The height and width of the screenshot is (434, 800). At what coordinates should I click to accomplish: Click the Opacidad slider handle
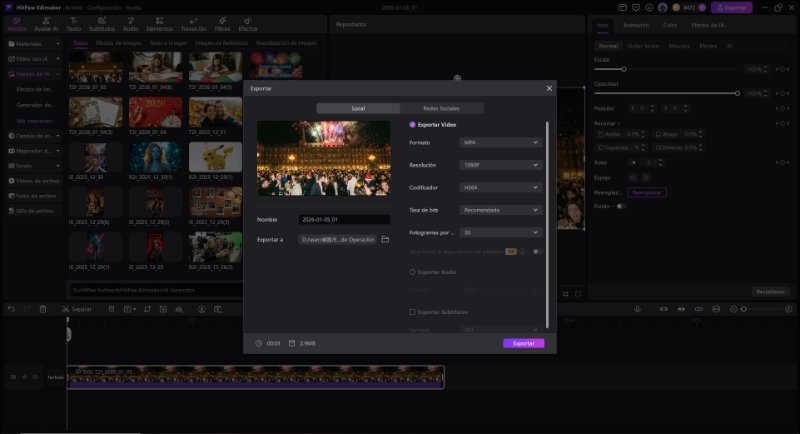click(x=737, y=93)
